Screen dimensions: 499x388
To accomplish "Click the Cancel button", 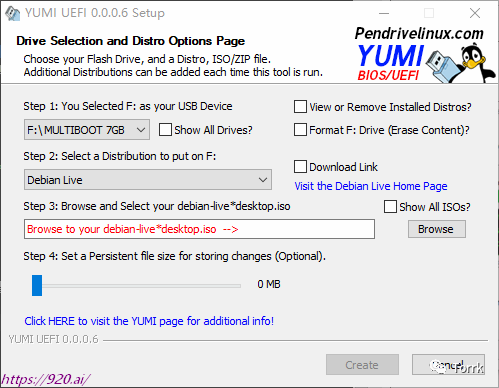I will [x=448, y=365].
